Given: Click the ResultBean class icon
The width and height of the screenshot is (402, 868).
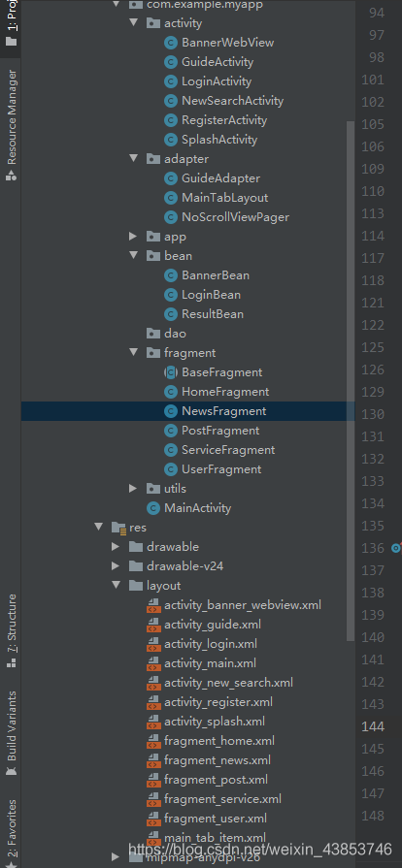Looking at the screenshot, I should coord(171,314).
